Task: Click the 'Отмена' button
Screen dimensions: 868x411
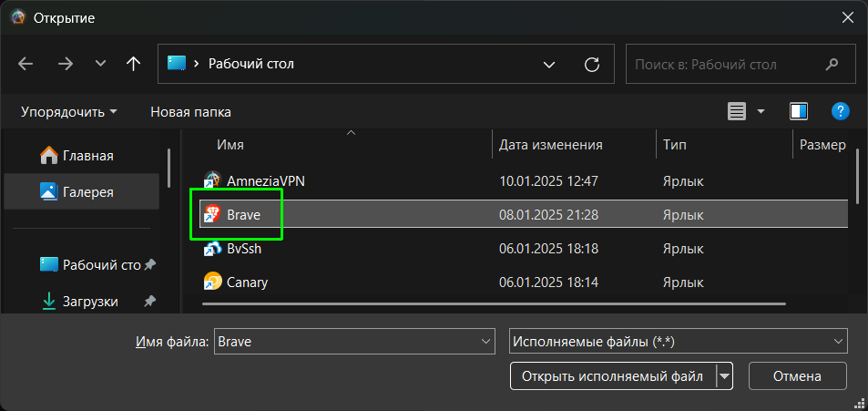Action: click(797, 376)
